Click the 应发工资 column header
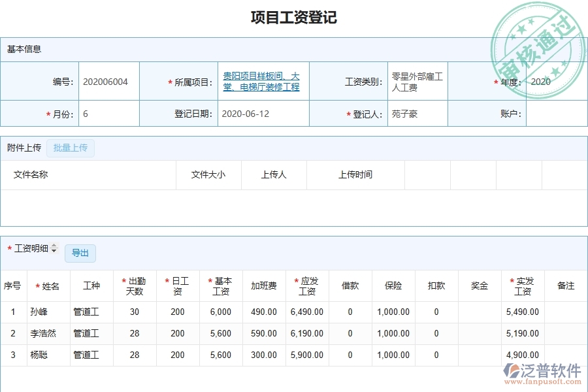 point(306,286)
